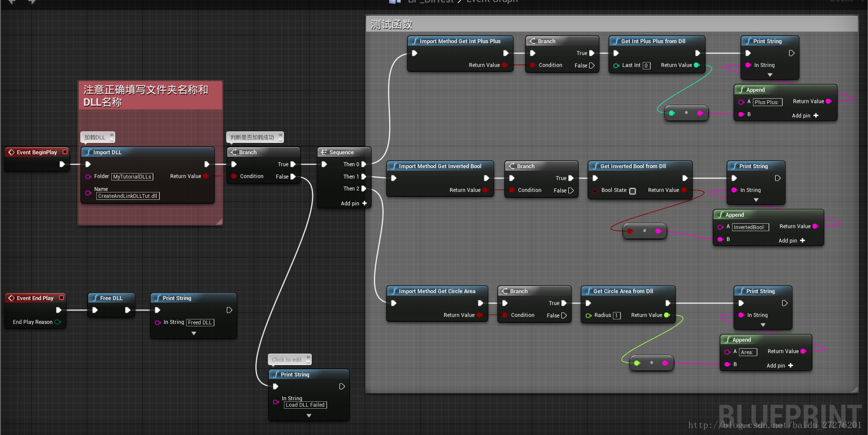Screen dimensions: 868x435
Task: Click the Import DLL Return Value output pin
Action: pos(206,176)
